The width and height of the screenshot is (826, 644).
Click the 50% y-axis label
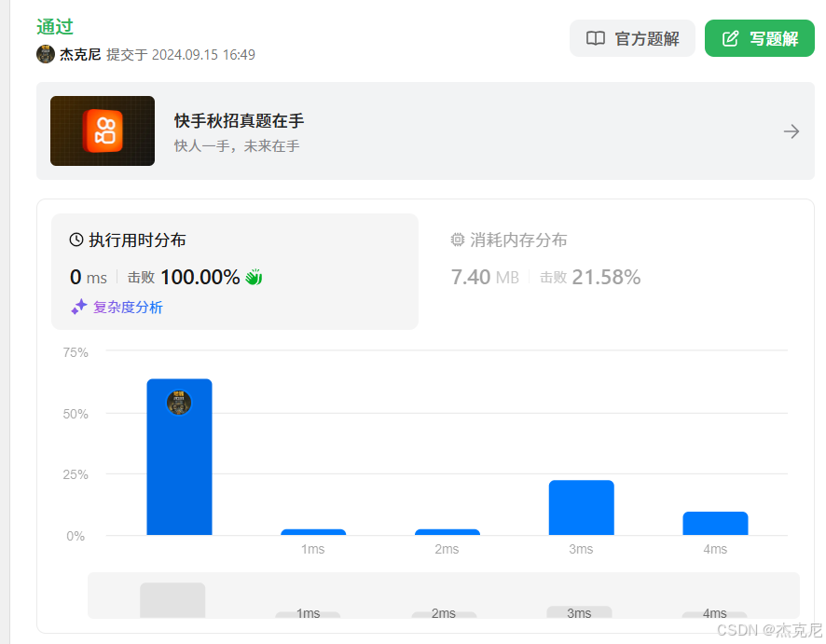tap(76, 414)
